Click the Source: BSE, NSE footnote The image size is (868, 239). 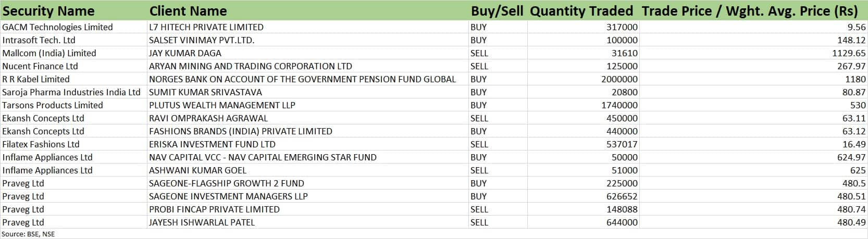tap(28, 234)
